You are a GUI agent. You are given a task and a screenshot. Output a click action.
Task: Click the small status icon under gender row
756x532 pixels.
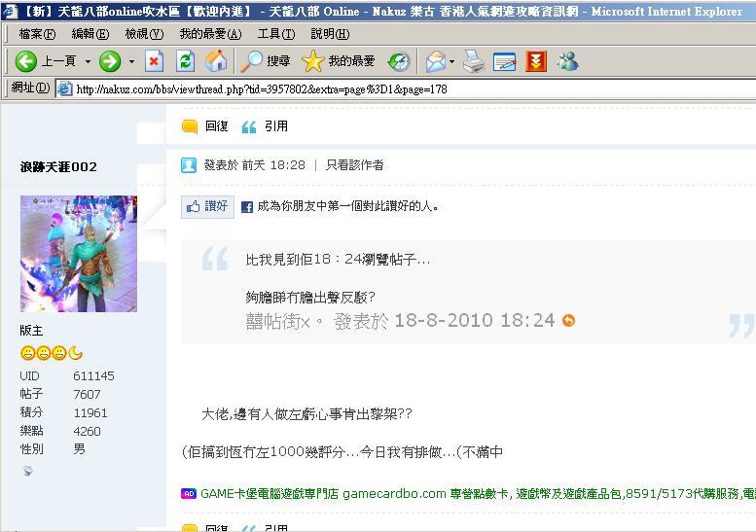28,471
